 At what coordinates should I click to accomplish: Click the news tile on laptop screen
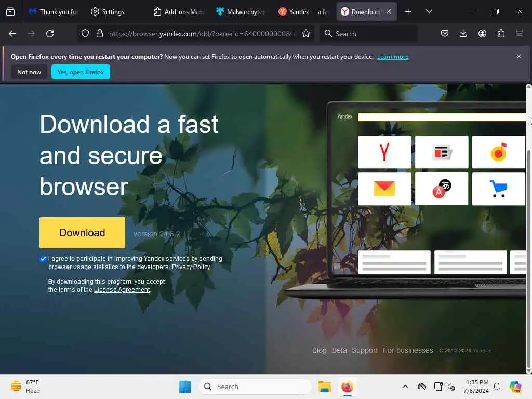442,152
